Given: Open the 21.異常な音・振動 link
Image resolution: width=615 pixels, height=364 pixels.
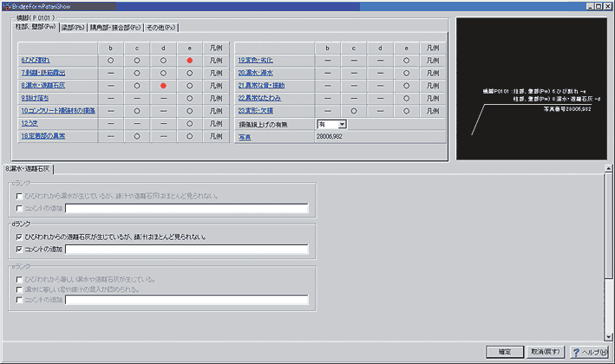Looking at the screenshot, I should [261, 85].
